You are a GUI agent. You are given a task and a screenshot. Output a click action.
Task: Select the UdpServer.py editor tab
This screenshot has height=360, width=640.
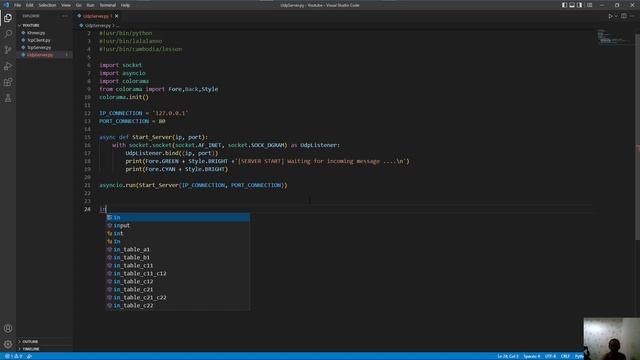tap(97, 16)
